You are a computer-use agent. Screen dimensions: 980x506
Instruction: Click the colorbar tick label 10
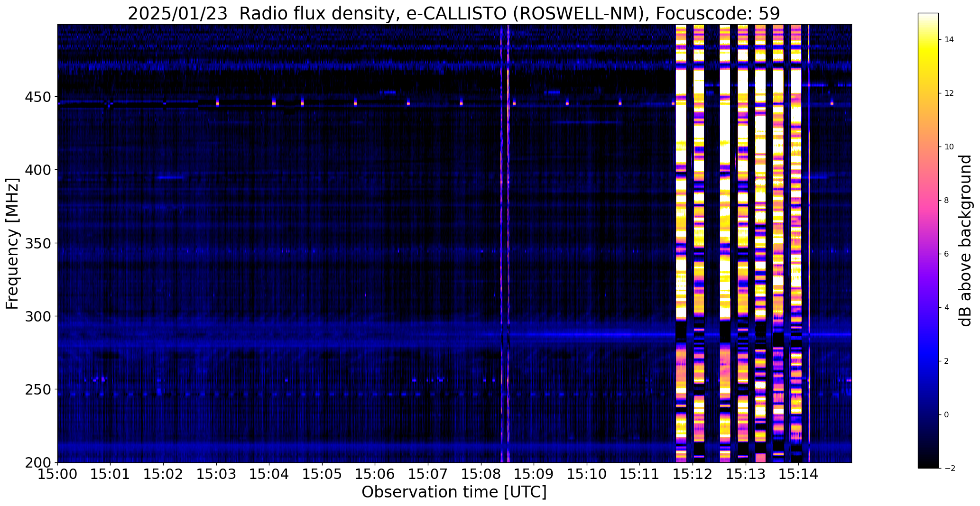(949, 147)
